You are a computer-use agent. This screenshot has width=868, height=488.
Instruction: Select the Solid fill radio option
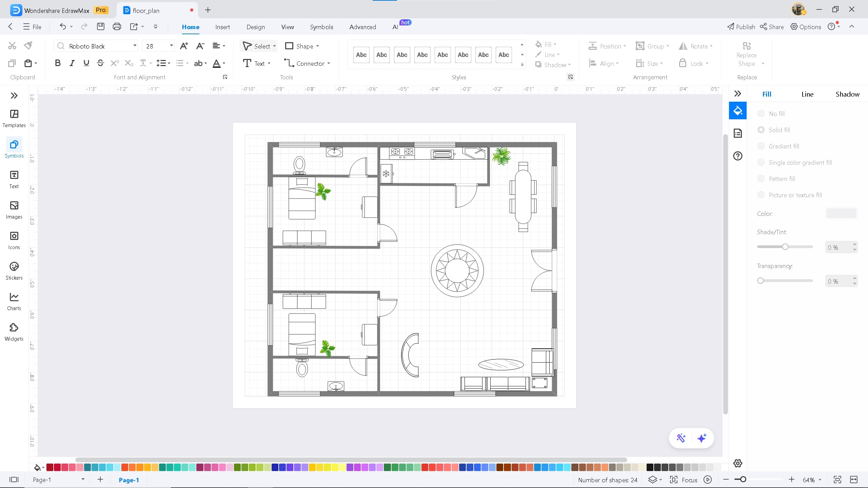pyautogui.click(x=761, y=130)
